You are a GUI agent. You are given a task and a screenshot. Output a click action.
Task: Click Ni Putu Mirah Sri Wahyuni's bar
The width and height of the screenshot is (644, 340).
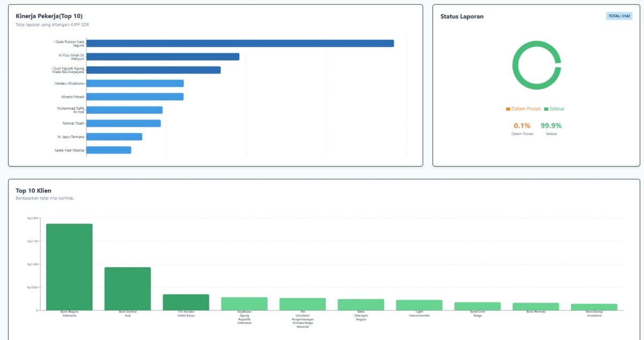point(161,55)
